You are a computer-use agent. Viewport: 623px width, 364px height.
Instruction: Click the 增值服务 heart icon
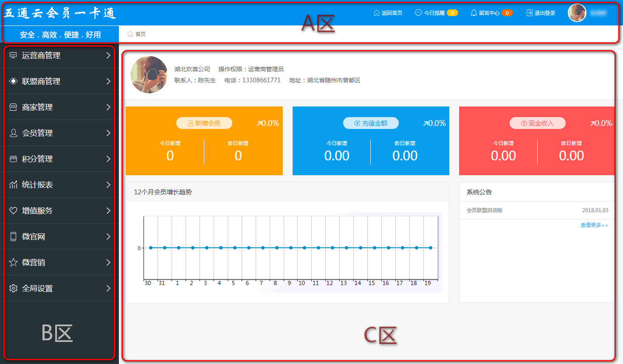coord(13,211)
